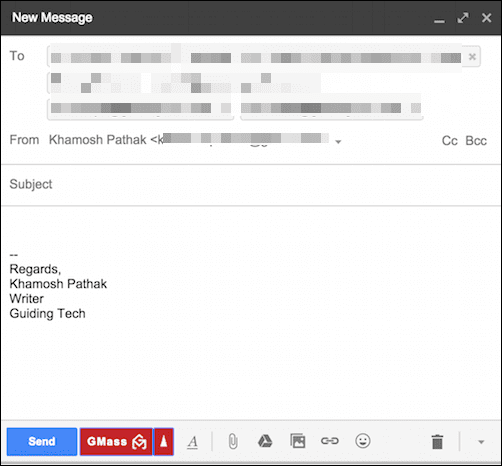Click the Subject field

tap(251, 184)
